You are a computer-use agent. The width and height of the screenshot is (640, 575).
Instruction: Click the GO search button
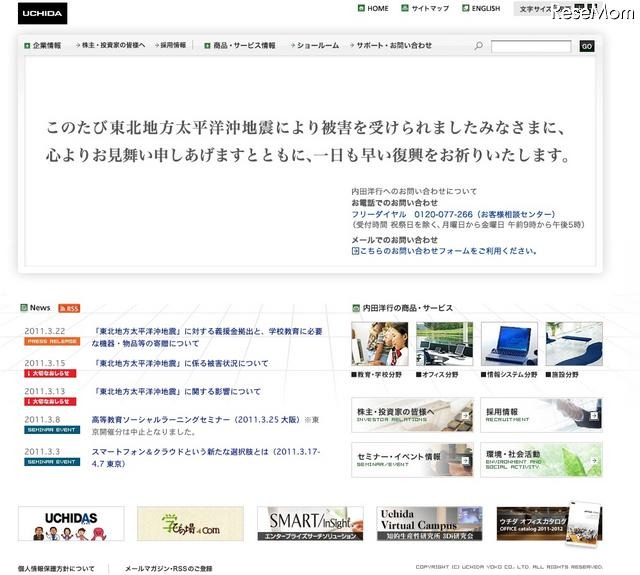[587, 46]
